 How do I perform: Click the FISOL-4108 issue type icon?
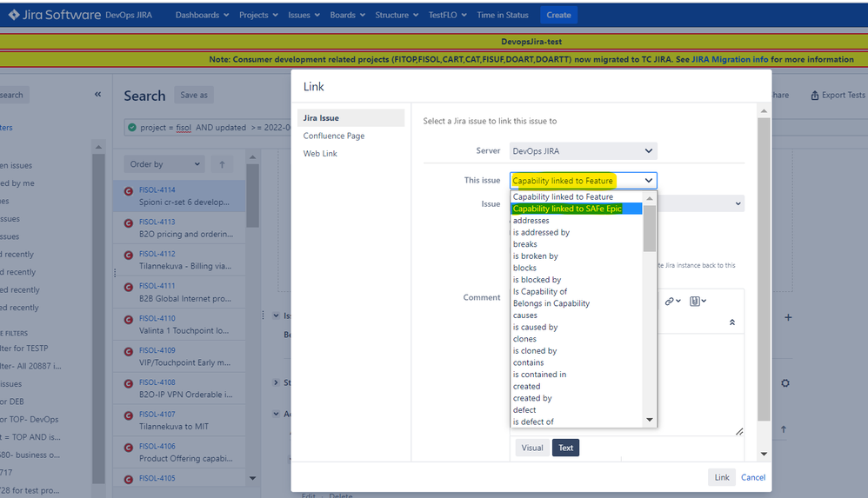click(129, 383)
